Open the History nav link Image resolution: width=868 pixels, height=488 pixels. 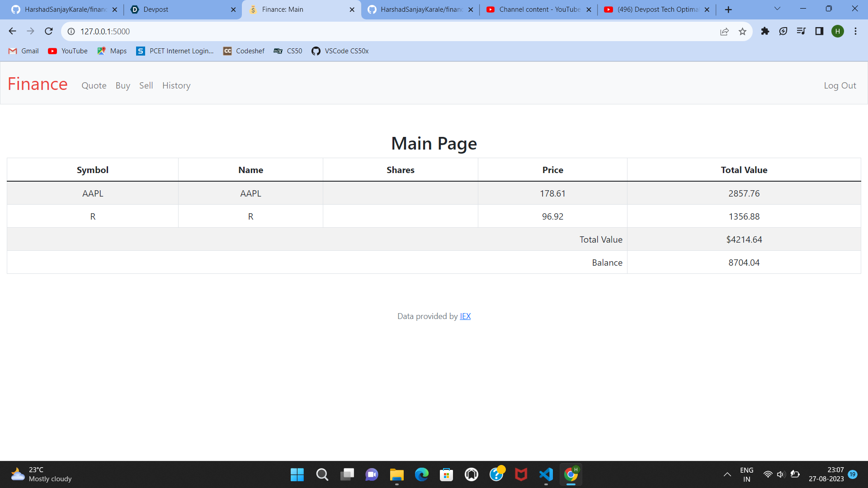[176, 86]
